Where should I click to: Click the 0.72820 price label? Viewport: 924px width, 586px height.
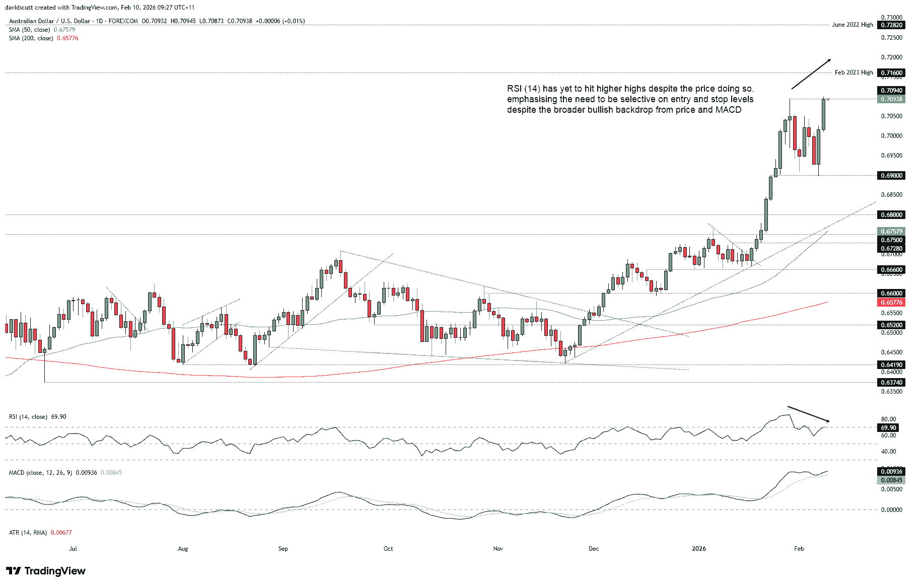[x=891, y=25]
